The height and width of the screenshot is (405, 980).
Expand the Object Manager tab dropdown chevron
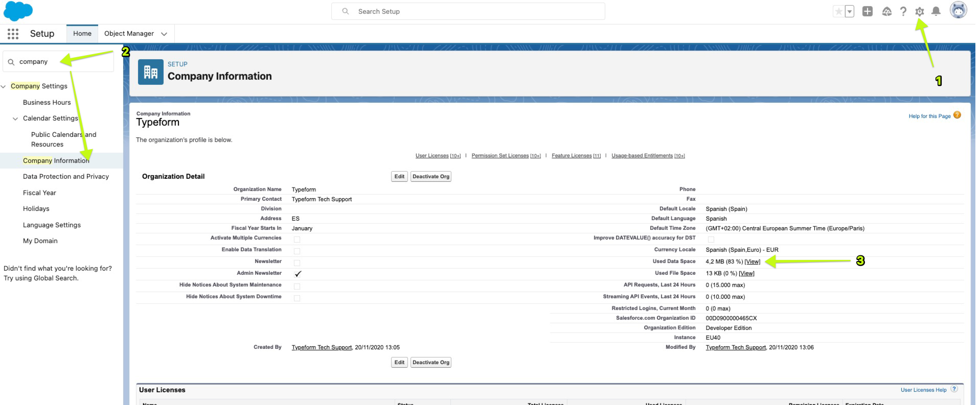[x=164, y=34]
